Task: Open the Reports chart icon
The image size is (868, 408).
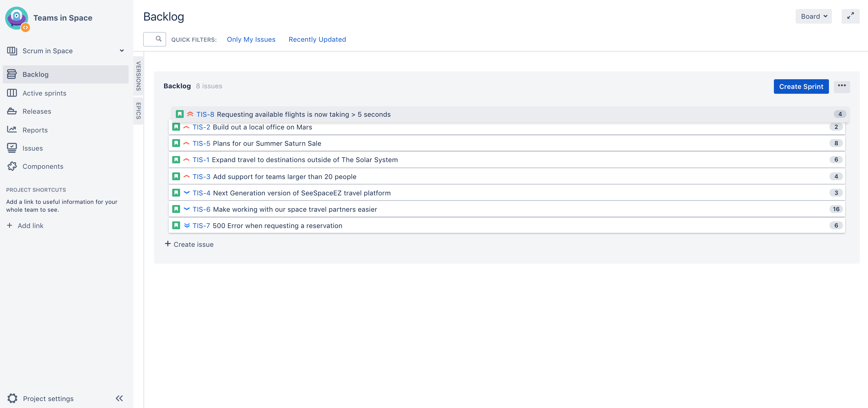Action: 12,130
